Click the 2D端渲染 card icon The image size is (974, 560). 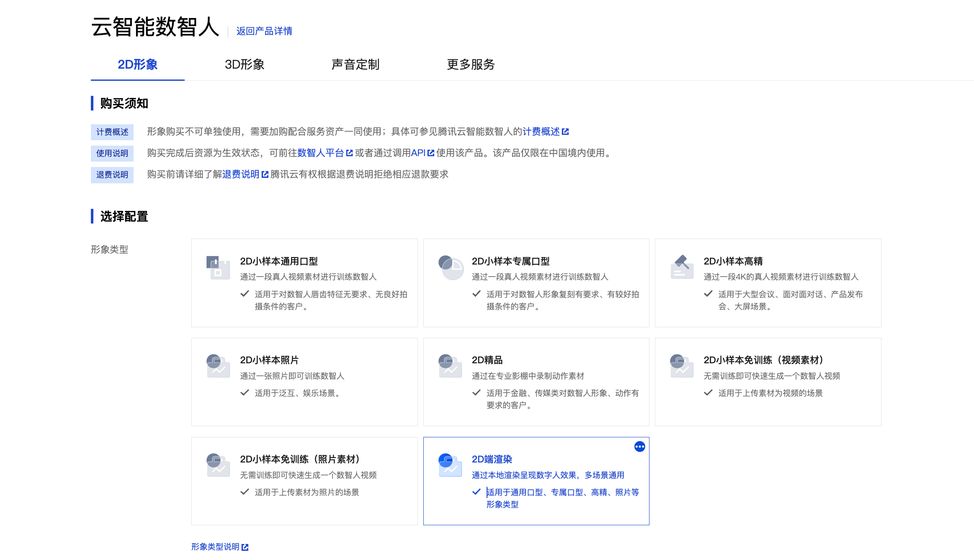coord(450,465)
